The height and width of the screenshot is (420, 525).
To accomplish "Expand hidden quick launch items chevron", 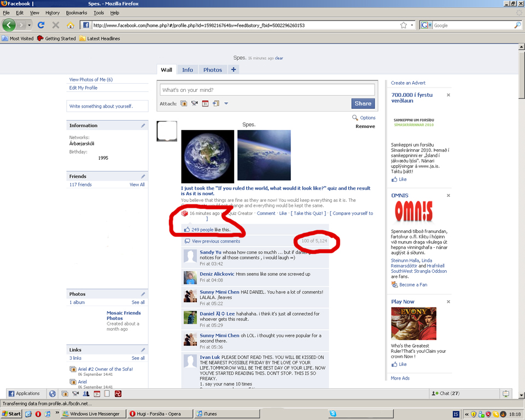I will [x=57, y=413].
